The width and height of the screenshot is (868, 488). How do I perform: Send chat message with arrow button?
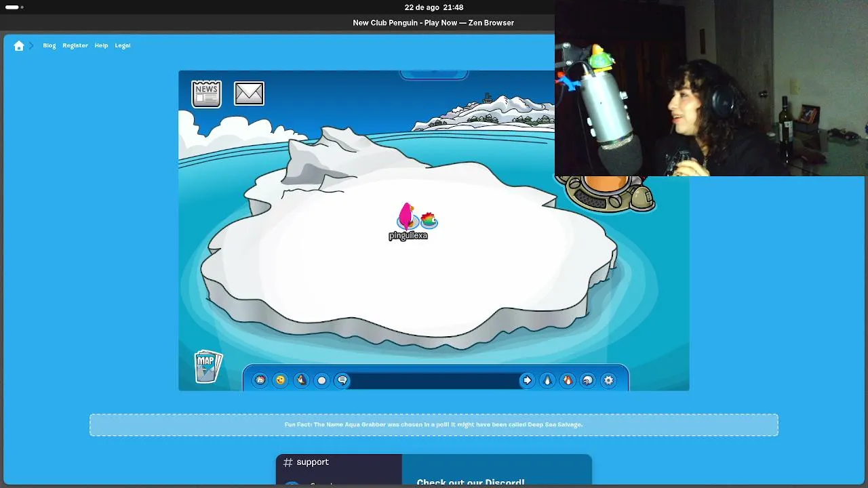pos(527,380)
